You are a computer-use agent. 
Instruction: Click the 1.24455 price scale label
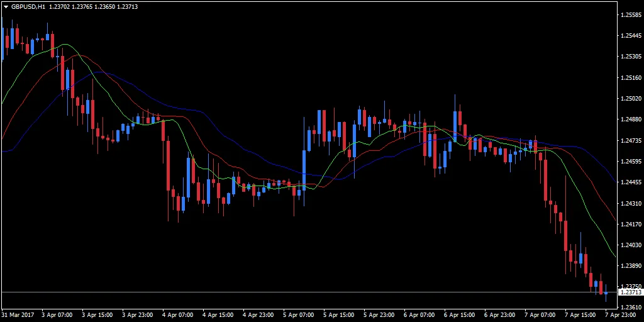tap(631, 182)
